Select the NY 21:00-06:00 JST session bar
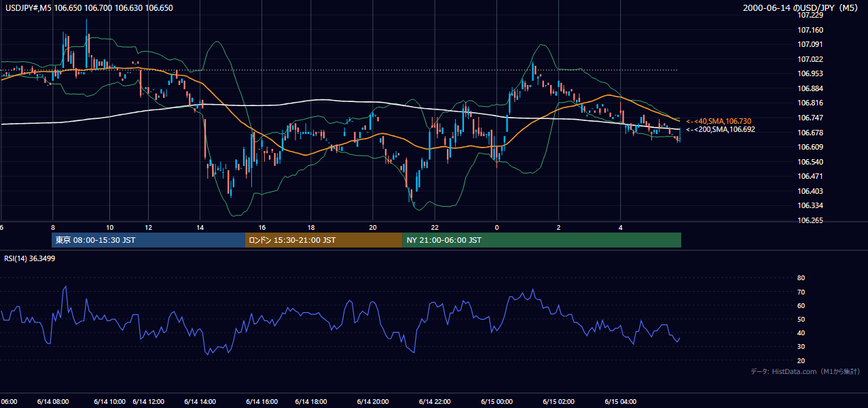The width and height of the screenshot is (868, 408). click(542, 240)
